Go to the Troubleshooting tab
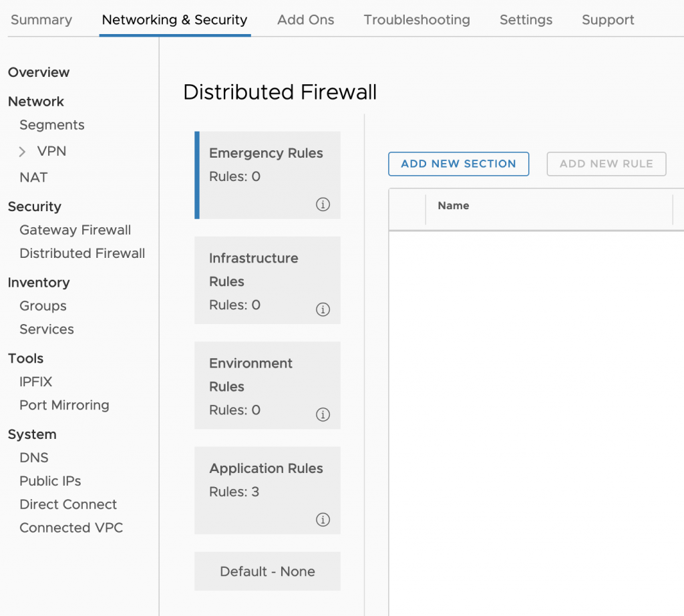Screen dimensions: 684x616 pos(416,20)
